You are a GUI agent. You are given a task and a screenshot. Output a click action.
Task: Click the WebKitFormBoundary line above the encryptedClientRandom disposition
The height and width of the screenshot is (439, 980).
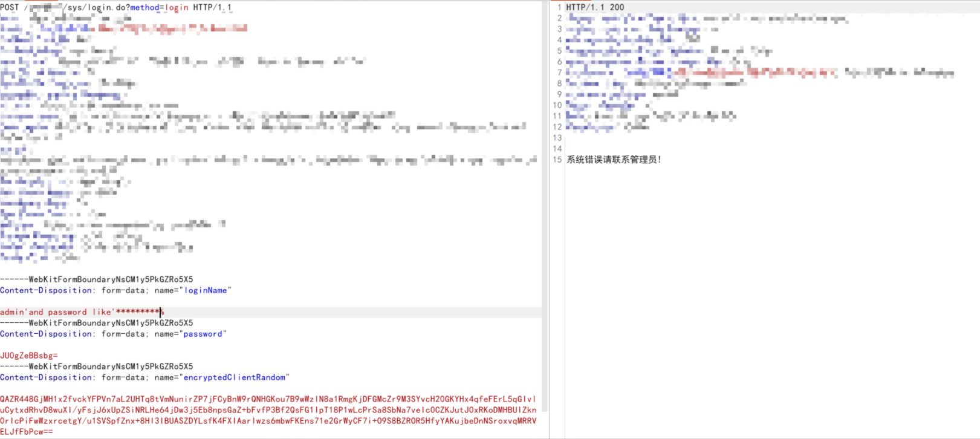[97, 366]
